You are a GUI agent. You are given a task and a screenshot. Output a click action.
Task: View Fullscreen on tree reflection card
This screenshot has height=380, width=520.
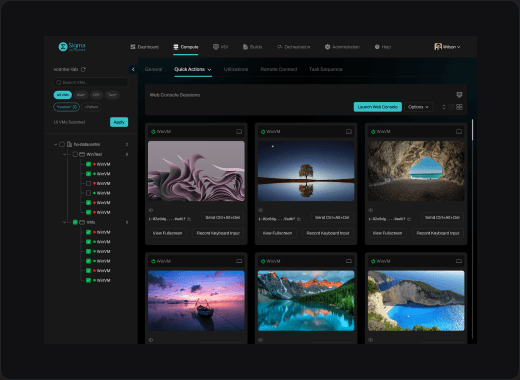(x=277, y=233)
